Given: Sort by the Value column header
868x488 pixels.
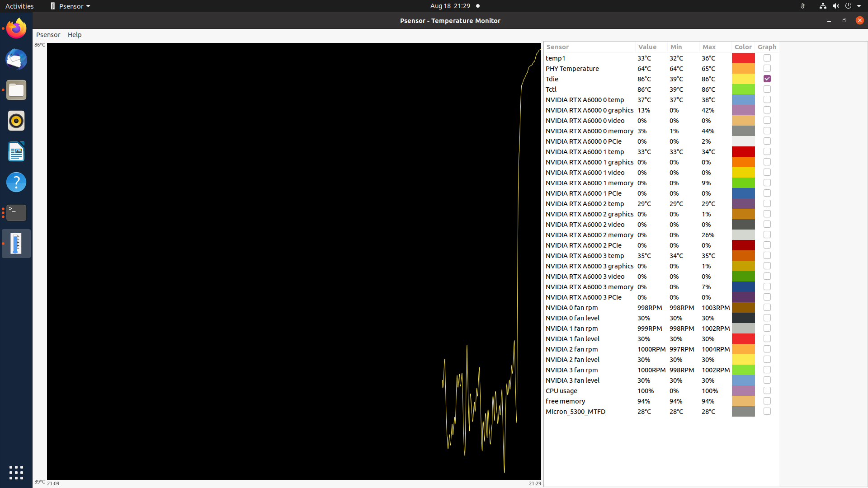Looking at the screenshot, I should click(651, 47).
